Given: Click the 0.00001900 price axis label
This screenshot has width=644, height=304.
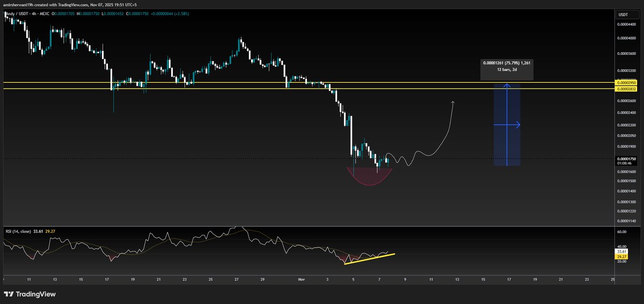Looking at the screenshot, I should pyautogui.click(x=626, y=147).
